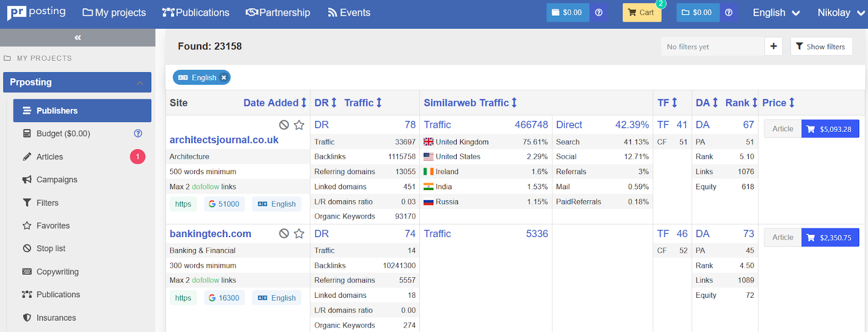The height and width of the screenshot is (332, 868).
Task: Star architectsjournal.co.uk as favorite
Action: point(299,125)
